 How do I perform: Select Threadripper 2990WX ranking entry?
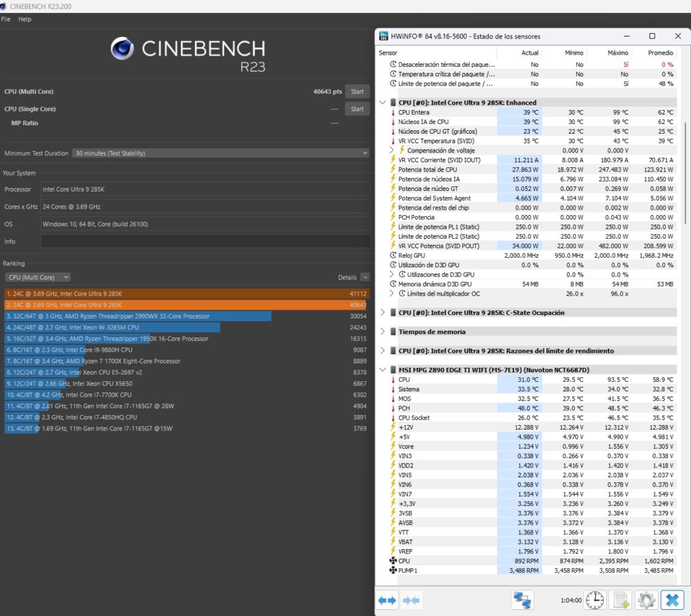pyautogui.click(x=186, y=316)
